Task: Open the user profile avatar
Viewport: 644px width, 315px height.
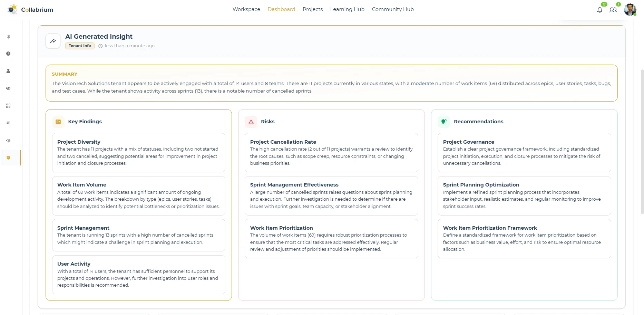Action: click(x=630, y=10)
